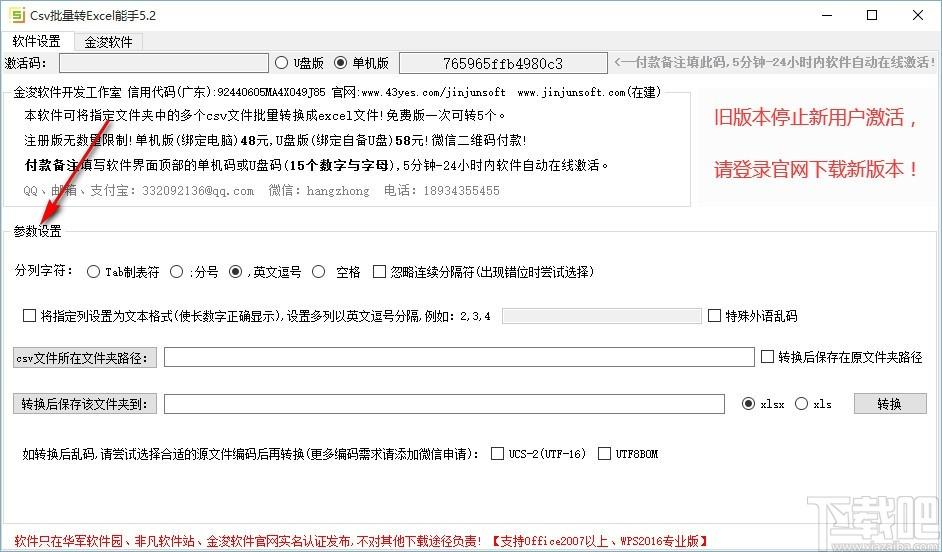Minimize the Csv批量转Excel能手 window
Image resolution: width=942 pixels, height=552 pixels.
(827, 16)
